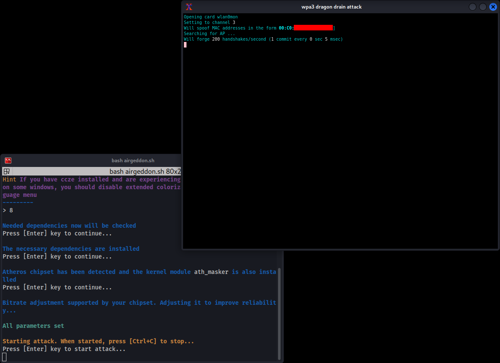Click the 'bash airgeddon.sh' window title bar
Image resolution: width=500 pixels, height=363 pixels.
tap(133, 160)
